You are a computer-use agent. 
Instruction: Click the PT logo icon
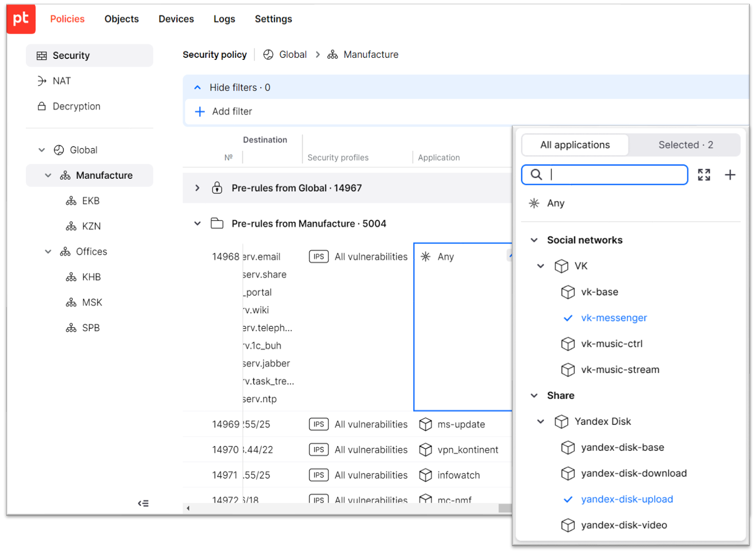pyautogui.click(x=21, y=19)
